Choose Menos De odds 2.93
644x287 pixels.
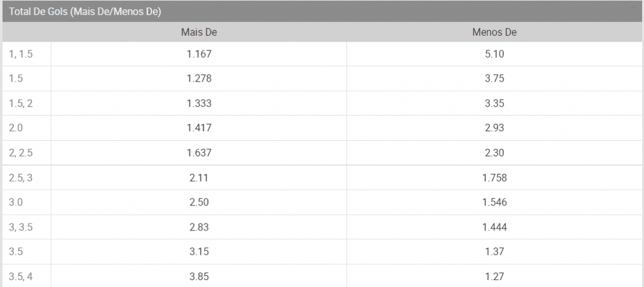coord(494,128)
